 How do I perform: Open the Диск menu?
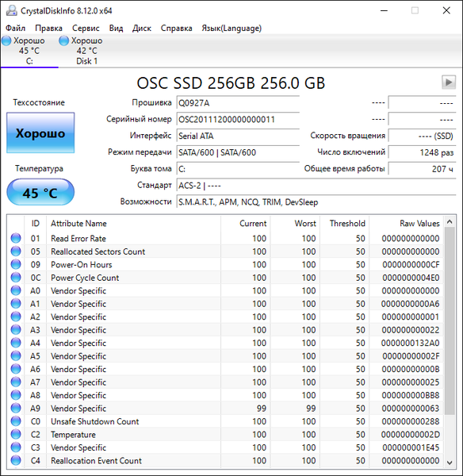pyautogui.click(x=142, y=29)
